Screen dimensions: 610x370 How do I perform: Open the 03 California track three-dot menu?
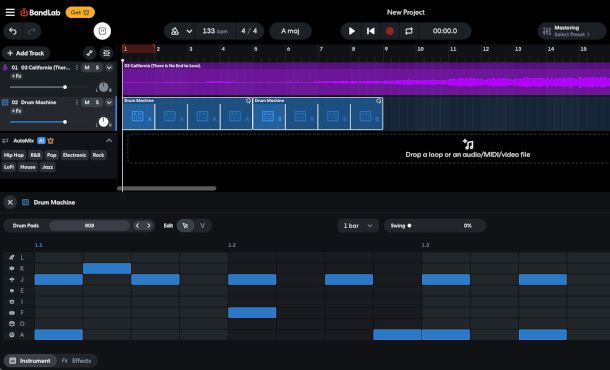click(77, 68)
